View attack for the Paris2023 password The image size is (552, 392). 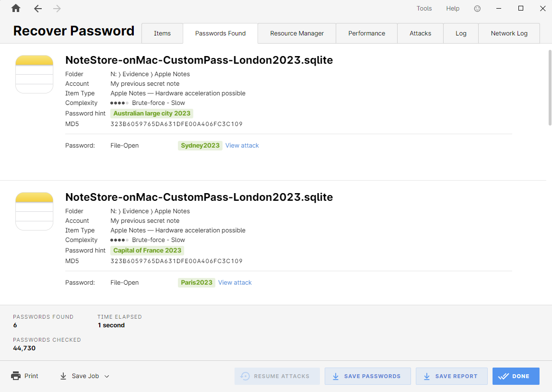tap(235, 283)
